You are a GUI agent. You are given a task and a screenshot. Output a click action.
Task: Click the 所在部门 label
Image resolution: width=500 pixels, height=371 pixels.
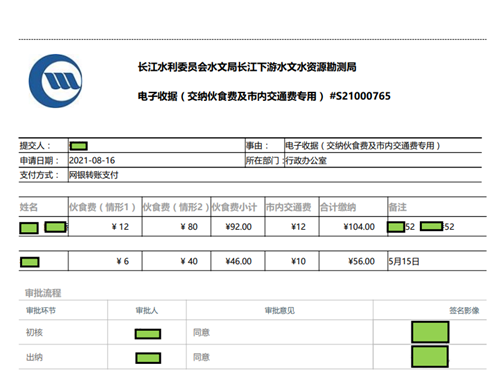click(x=265, y=161)
